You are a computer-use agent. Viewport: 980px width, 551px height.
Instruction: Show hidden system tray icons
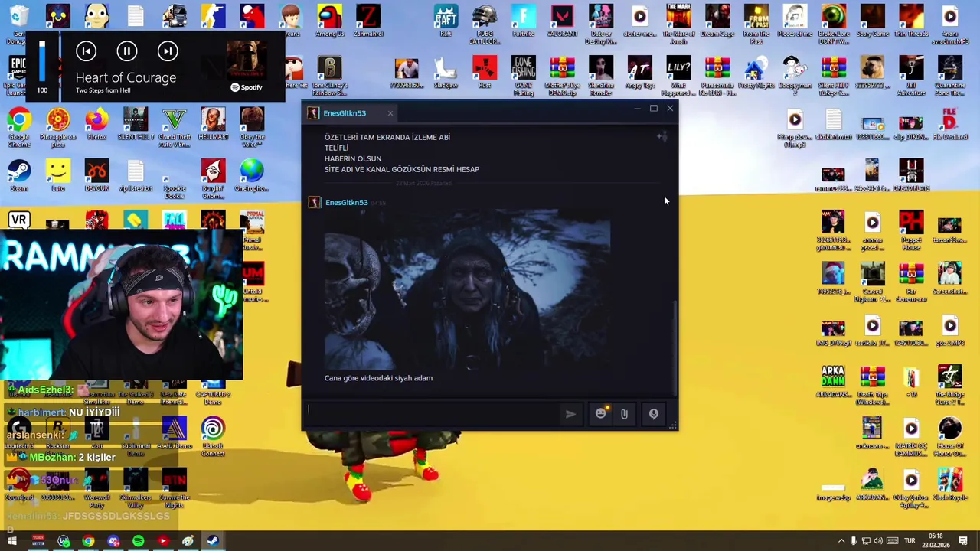(x=841, y=541)
